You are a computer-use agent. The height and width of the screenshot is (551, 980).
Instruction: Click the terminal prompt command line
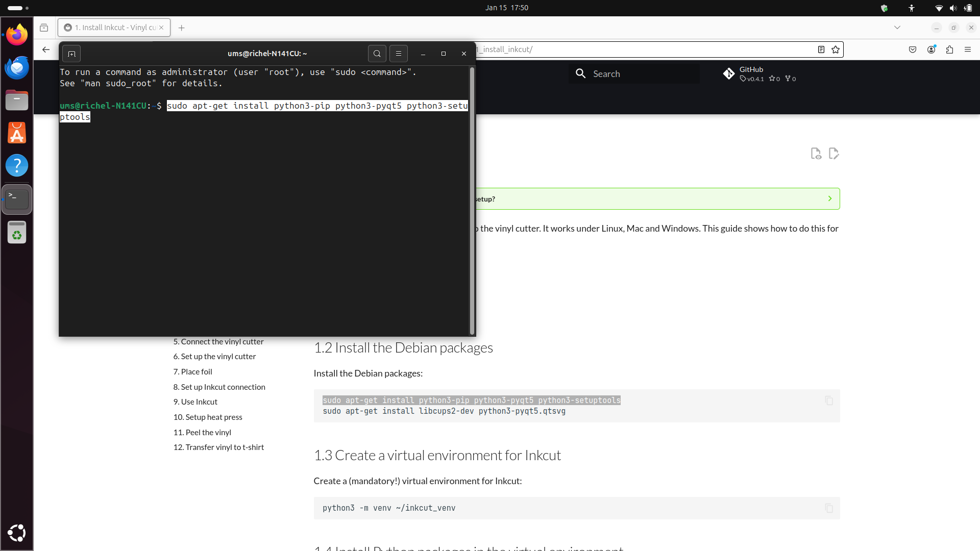[x=264, y=111]
